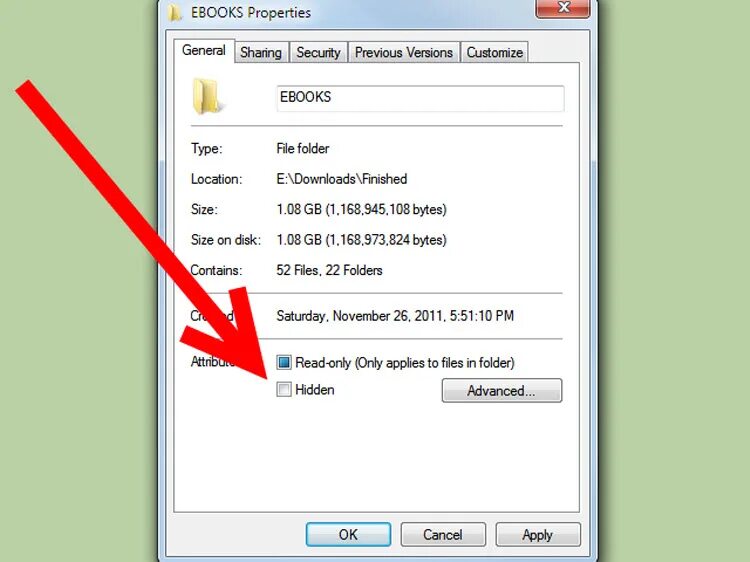The image size is (750, 562).
Task: Open the Advanced attributes dialog
Action: pyautogui.click(x=502, y=391)
